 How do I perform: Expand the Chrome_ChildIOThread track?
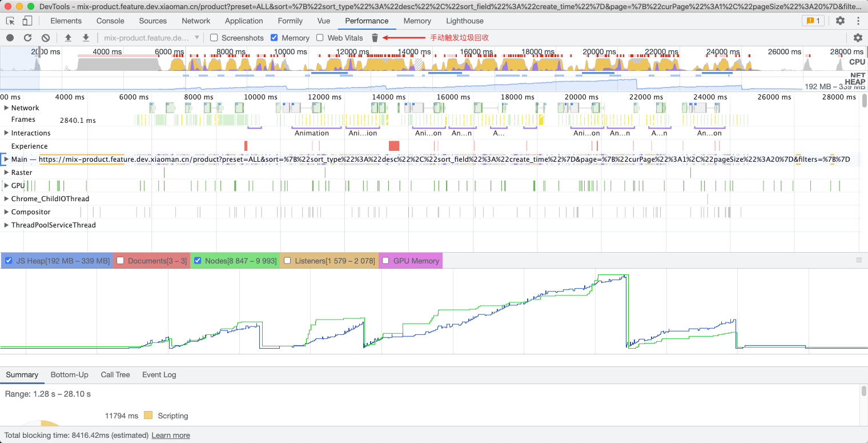[6, 198]
